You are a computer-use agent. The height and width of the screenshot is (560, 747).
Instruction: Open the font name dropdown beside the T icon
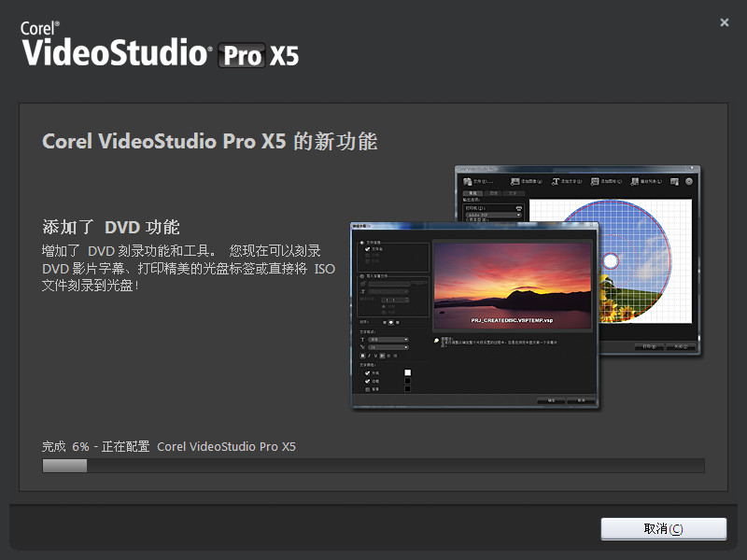[388, 339]
